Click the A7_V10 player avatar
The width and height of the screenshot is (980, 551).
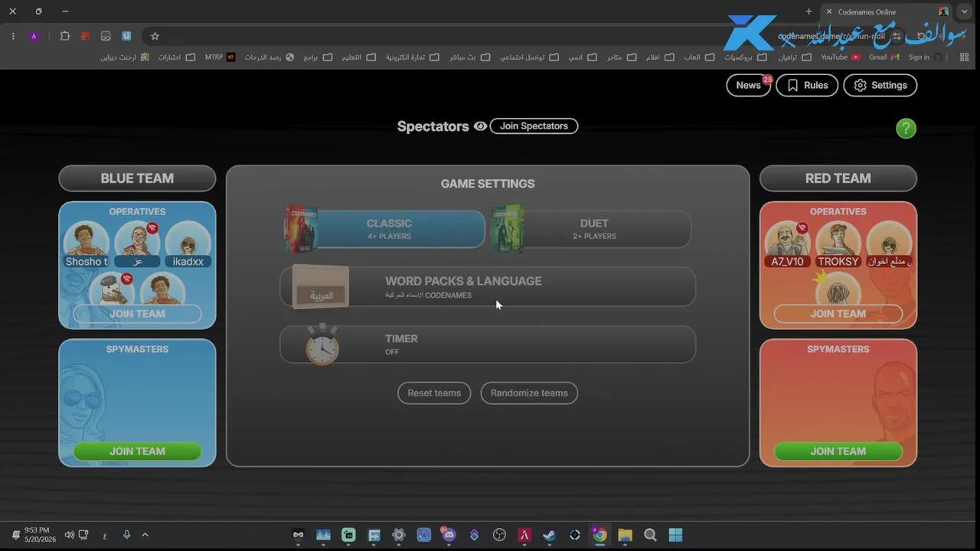787,245
